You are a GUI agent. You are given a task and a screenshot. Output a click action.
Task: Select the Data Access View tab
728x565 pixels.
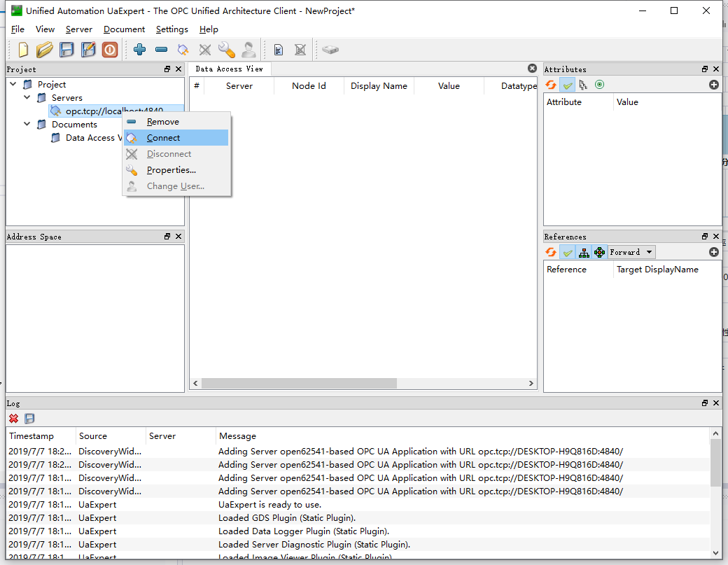click(x=230, y=69)
